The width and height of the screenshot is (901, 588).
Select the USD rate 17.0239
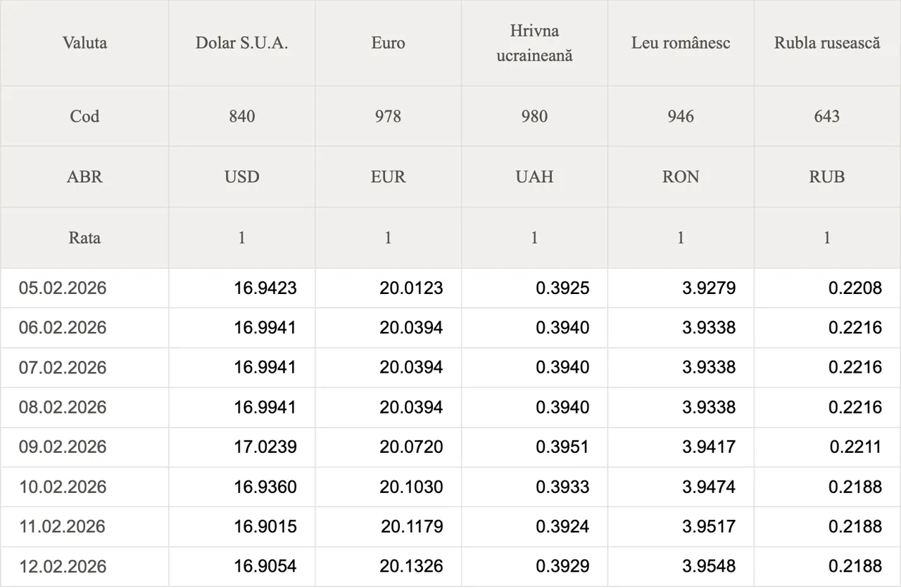[x=265, y=447]
